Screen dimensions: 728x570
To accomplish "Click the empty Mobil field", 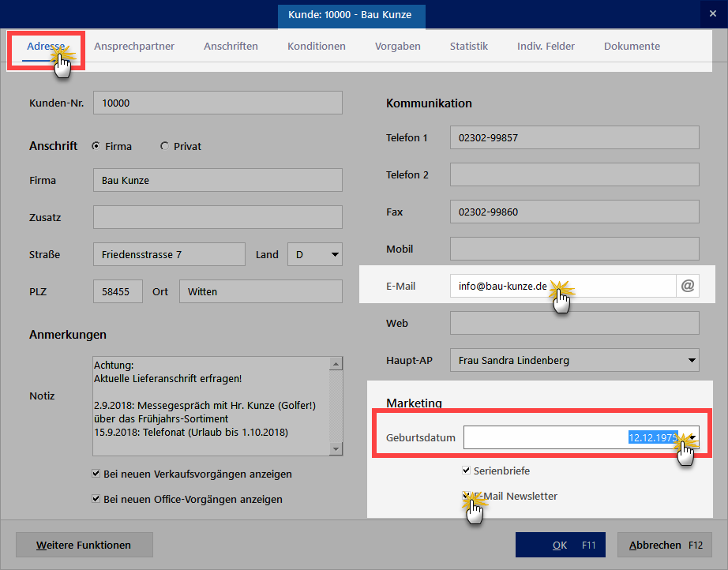I will point(574,249).
